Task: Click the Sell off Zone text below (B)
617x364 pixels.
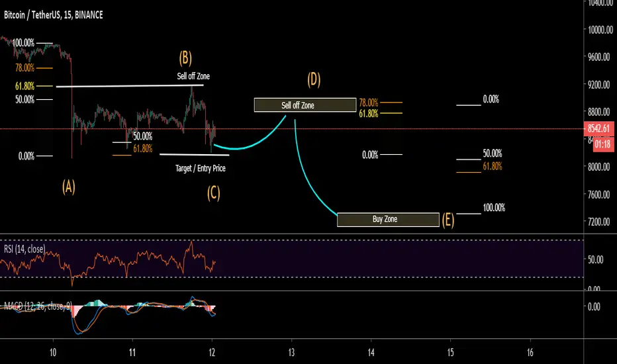Action: coord(193,76)
